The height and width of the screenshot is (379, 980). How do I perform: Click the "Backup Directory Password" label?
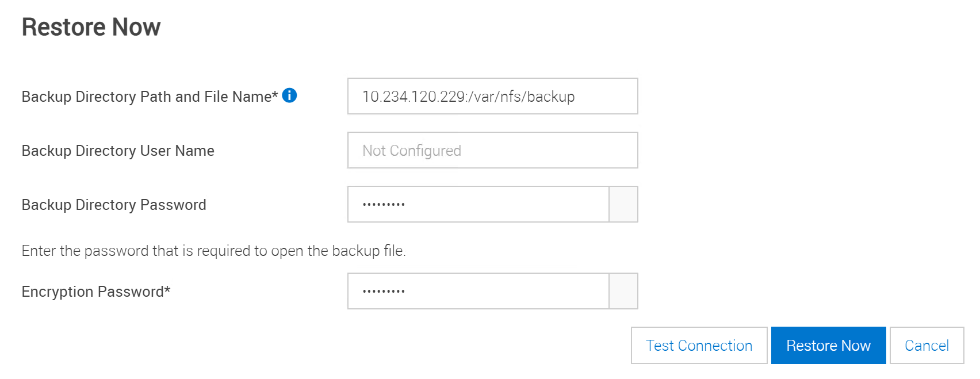click(x=114, y=205)
